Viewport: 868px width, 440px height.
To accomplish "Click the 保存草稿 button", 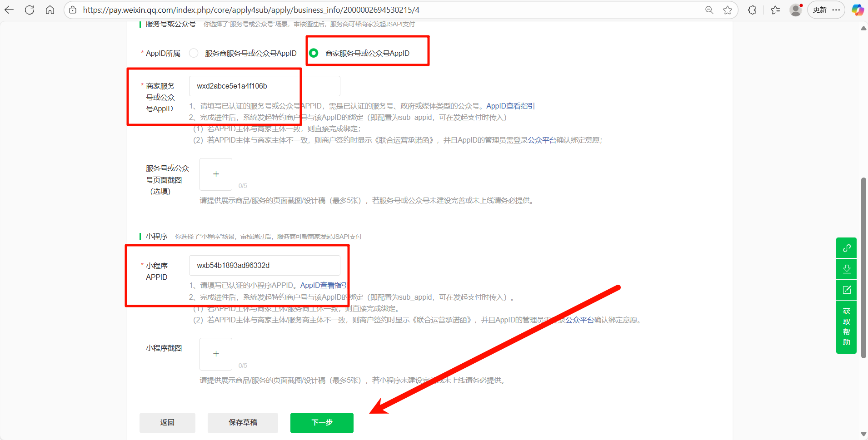I will [x=243, y=423].
